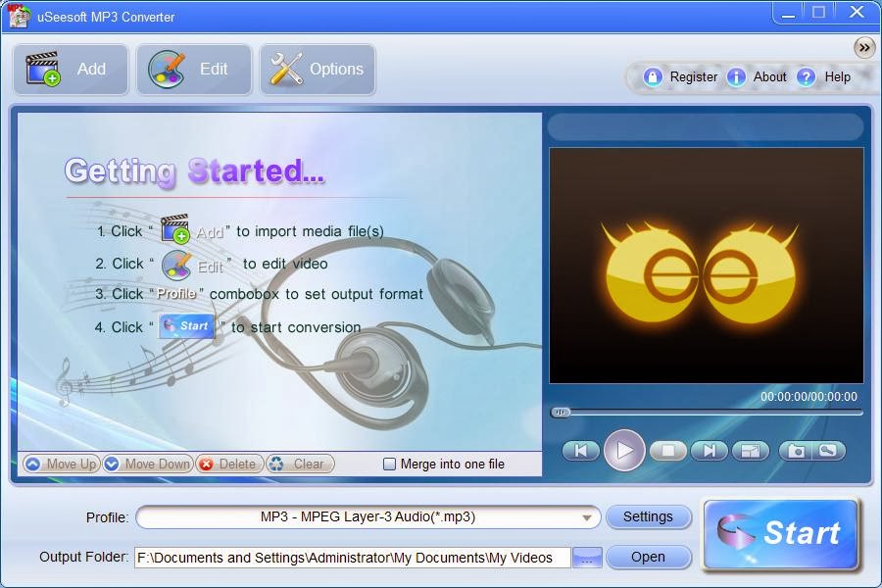This screenshot has width=882, height=588.
Task: Click the Help icon
Action: coord(807,76)
